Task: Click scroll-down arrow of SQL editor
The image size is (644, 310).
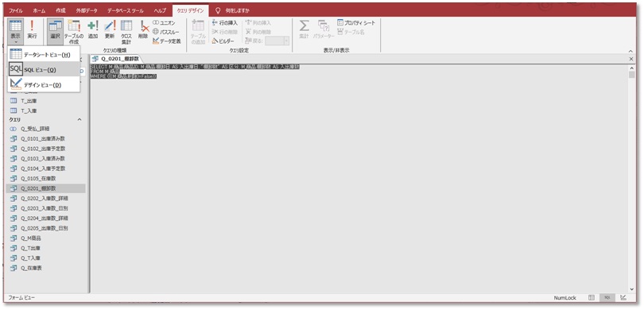Action: 631,290
